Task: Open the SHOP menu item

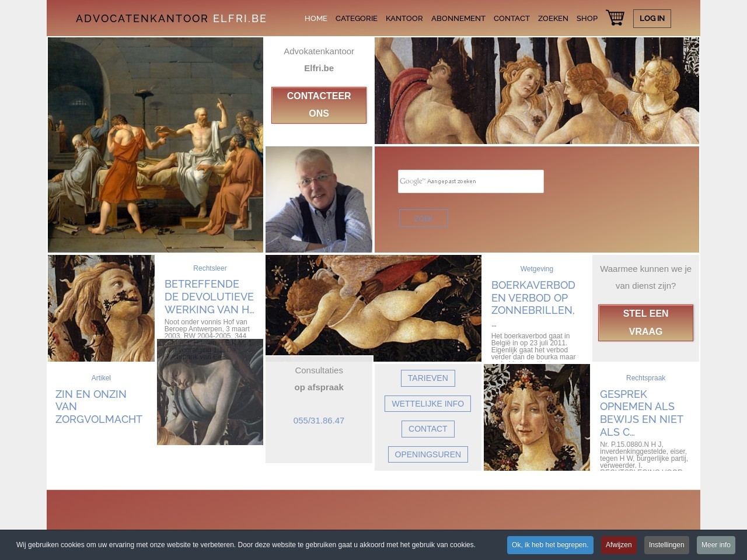Action: [587, 18]
